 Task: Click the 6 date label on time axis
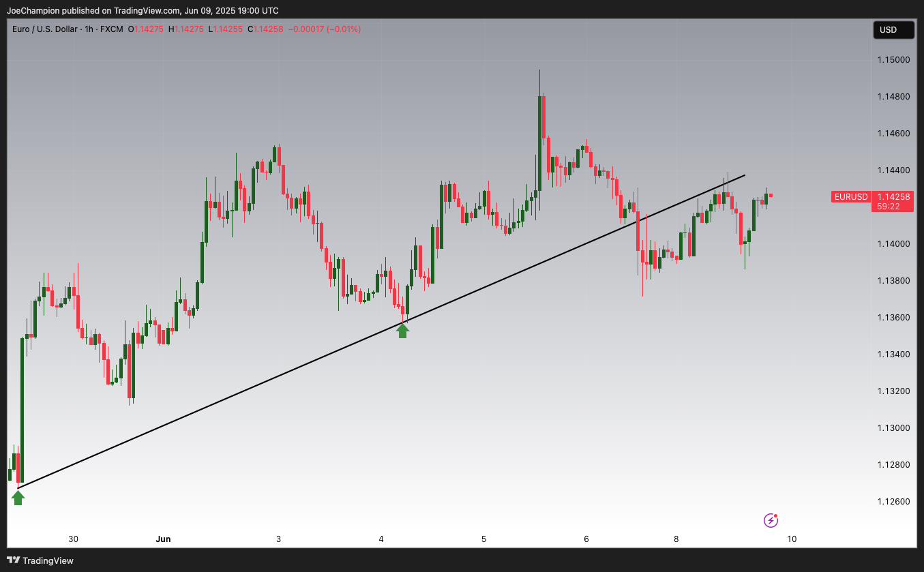point(586,539)
